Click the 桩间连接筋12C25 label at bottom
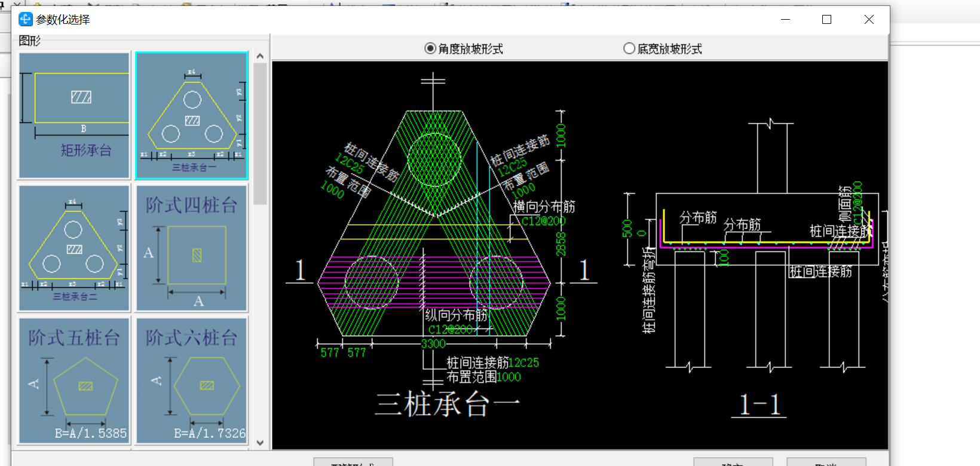 click(493, 363)
